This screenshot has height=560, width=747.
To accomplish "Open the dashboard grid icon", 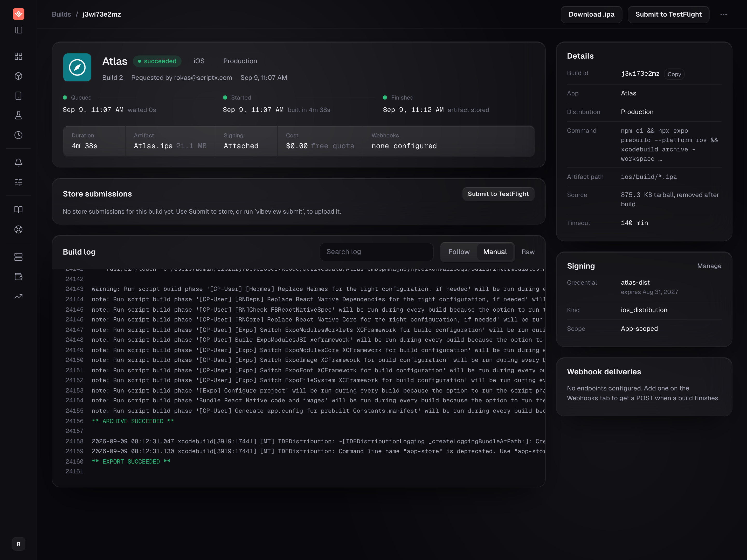I will pos(19,56).
